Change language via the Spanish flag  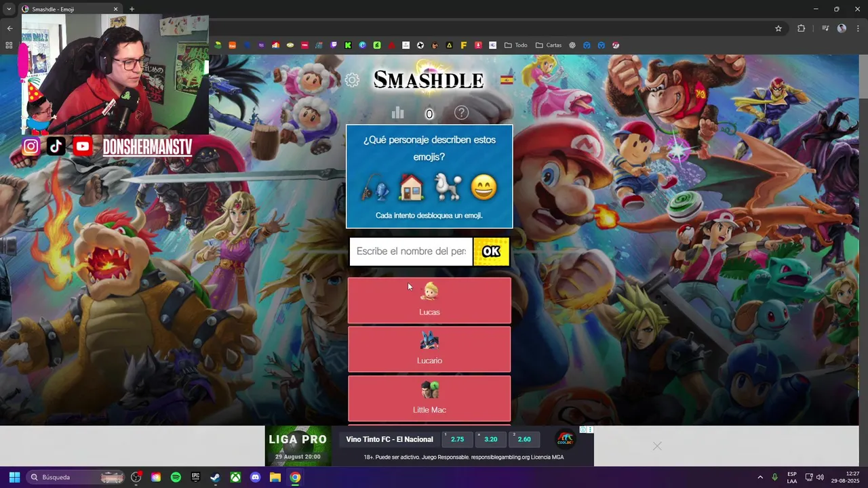pos(507,79)
